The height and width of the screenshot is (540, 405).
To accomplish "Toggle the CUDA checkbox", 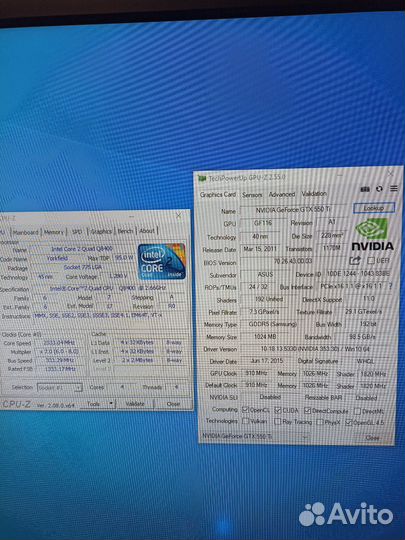I will tap(278, 410).
